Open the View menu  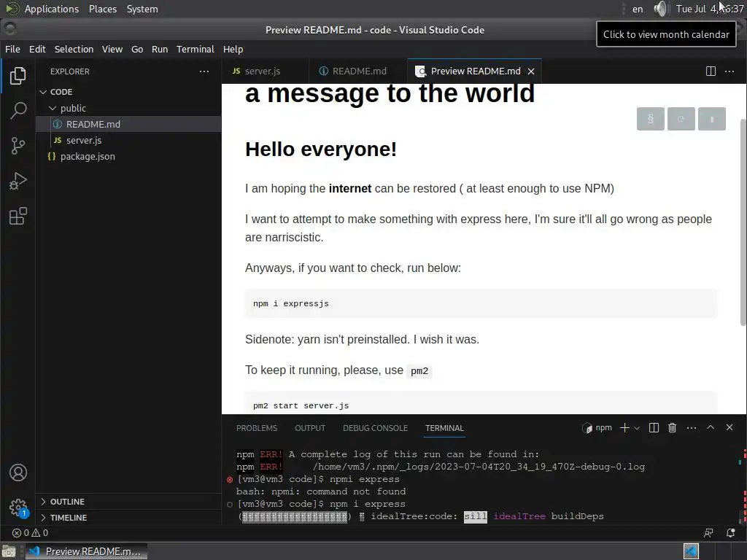click(x=112, y=49)
